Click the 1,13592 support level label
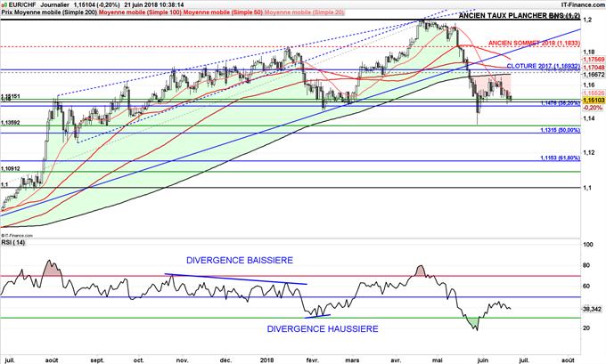This screenshot has height=364, width=606. 11,123
